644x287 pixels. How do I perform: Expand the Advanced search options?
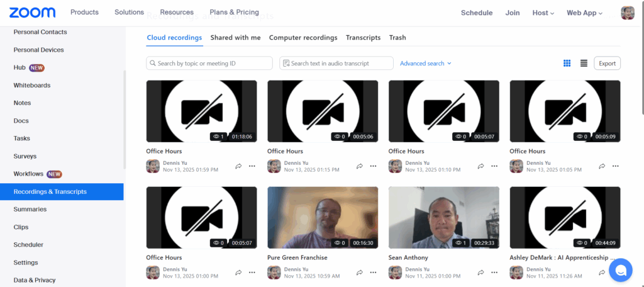point(425,64)
